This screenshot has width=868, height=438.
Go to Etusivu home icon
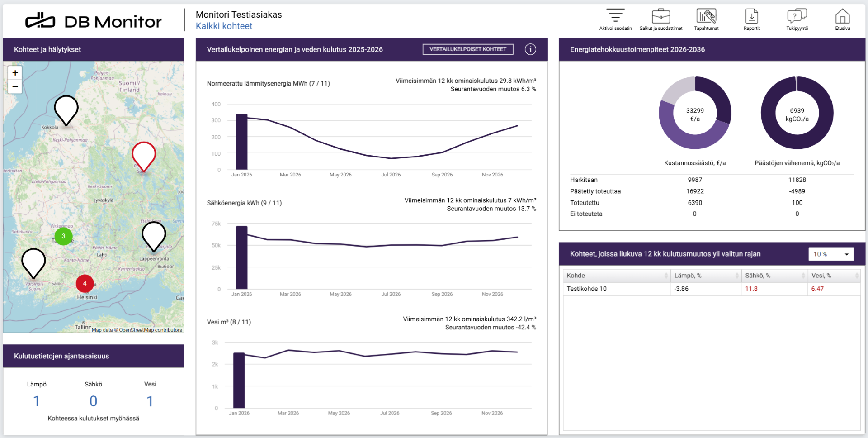pyautogui.click(x=842, y=16)
